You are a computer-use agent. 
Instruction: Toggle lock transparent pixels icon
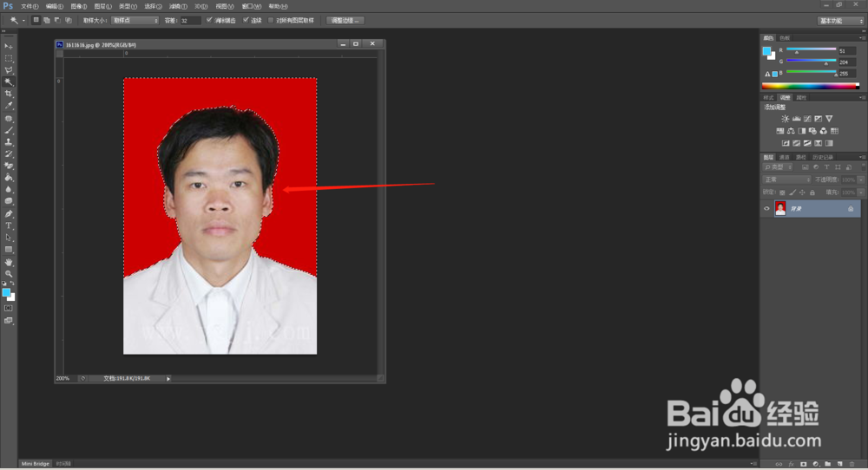[782, 193]
